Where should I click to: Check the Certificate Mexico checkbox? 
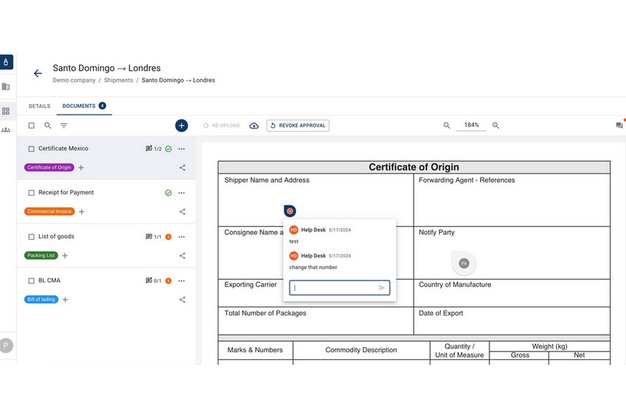pos(31,149)
